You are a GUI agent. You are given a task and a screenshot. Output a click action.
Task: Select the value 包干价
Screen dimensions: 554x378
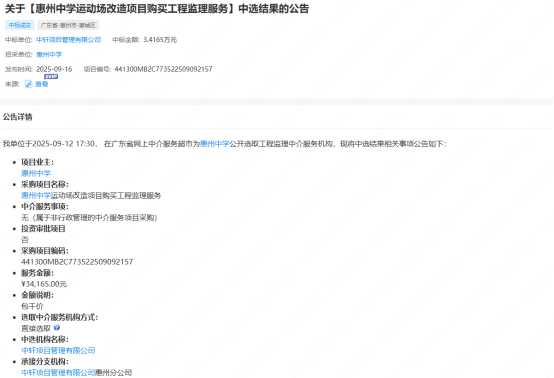tap(32, 306)
